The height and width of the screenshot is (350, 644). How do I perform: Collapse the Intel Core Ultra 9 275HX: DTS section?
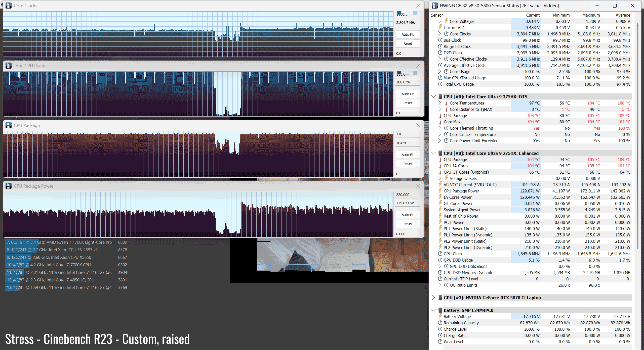(433, 97)
